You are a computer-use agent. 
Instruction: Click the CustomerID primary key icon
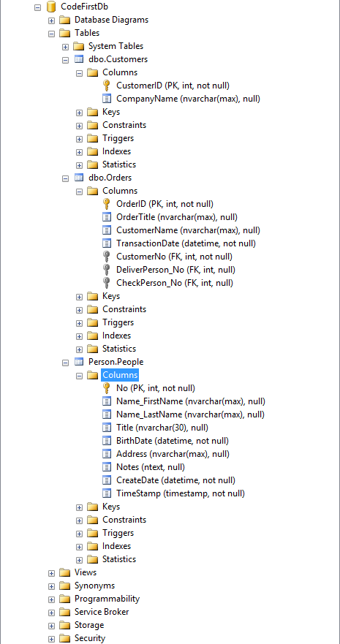coord(106,86)
